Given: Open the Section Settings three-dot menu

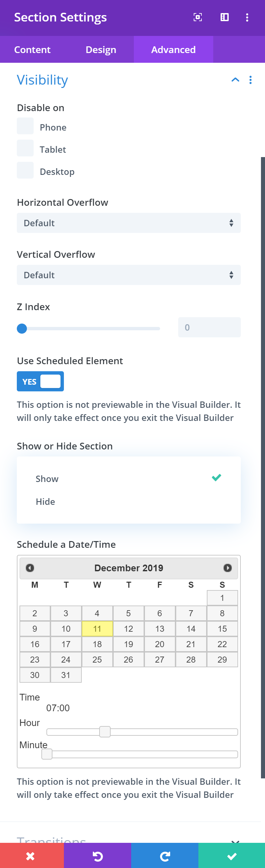Looking at the screenshot, I should pos(247,17).
